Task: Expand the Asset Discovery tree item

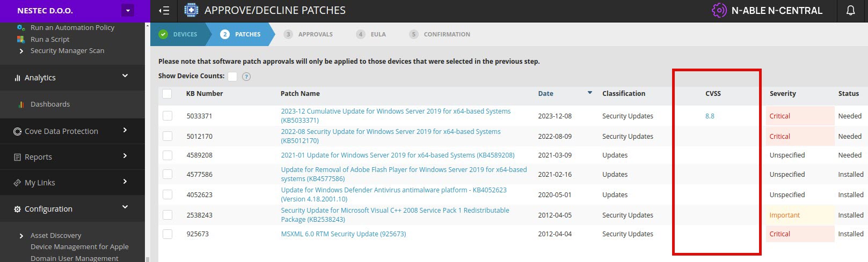Action: point(21,236)
